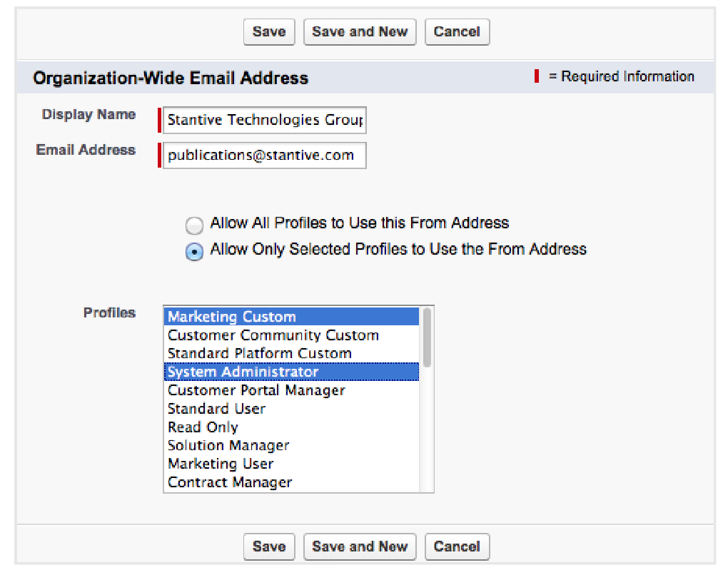Select Standard Platform Custom profile
728x575 pixels.
pos(291,354)
